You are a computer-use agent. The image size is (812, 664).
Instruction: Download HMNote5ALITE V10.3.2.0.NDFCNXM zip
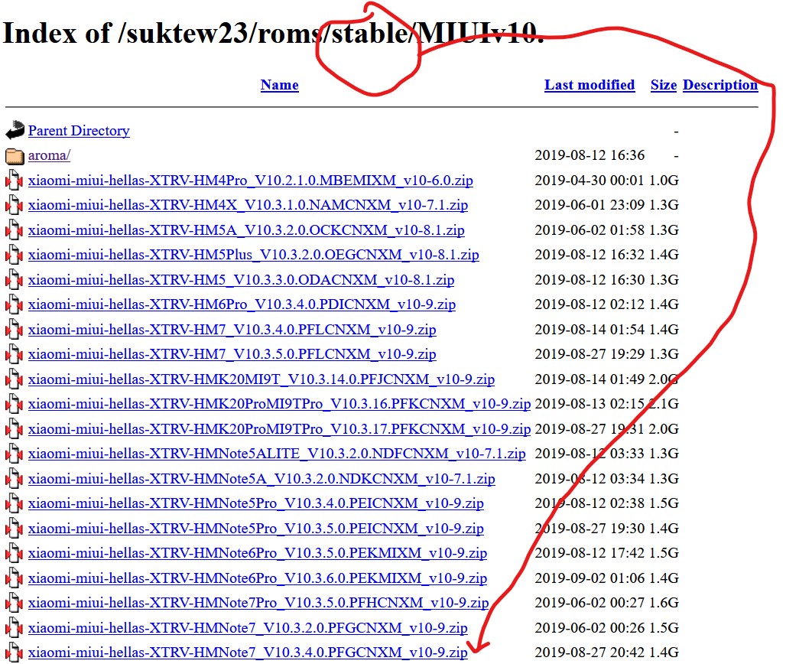tap(277, 454)
